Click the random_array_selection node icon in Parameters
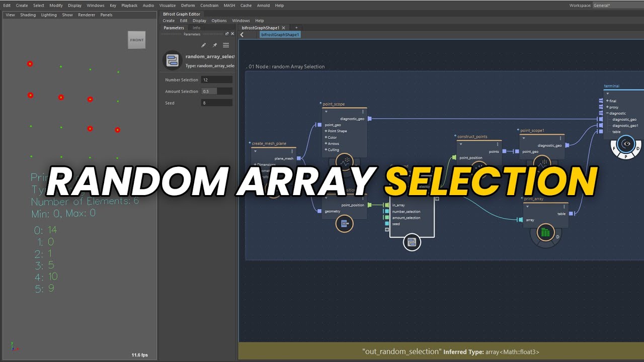Image resolution: width=644 pixels, height=362 pixels. [172, 60]
